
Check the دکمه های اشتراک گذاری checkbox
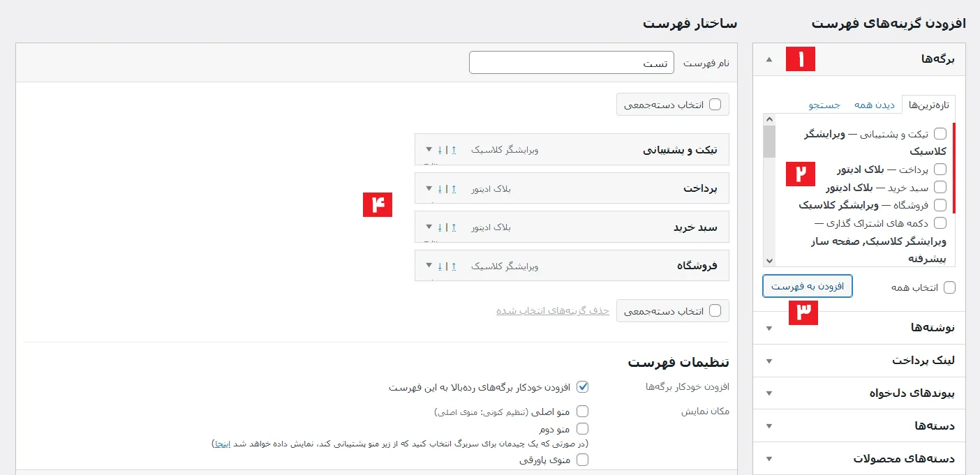[940, 223]
